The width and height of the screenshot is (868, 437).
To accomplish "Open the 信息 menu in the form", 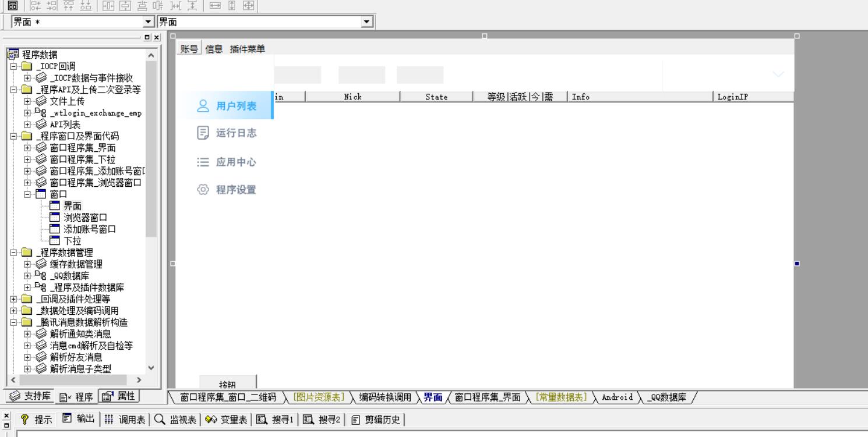I will tap(214, 49).
